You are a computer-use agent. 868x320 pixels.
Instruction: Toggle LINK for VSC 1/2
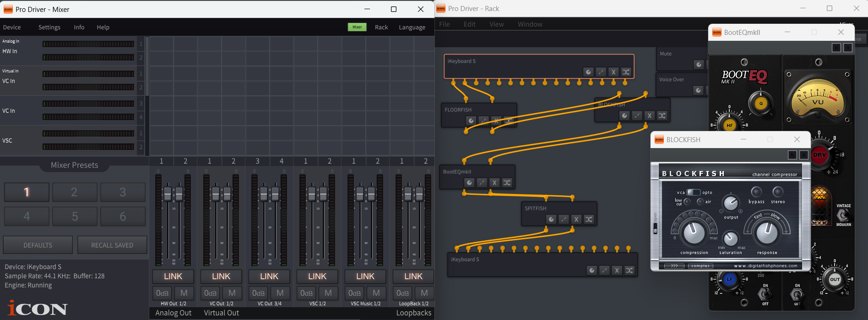point(317,276)
